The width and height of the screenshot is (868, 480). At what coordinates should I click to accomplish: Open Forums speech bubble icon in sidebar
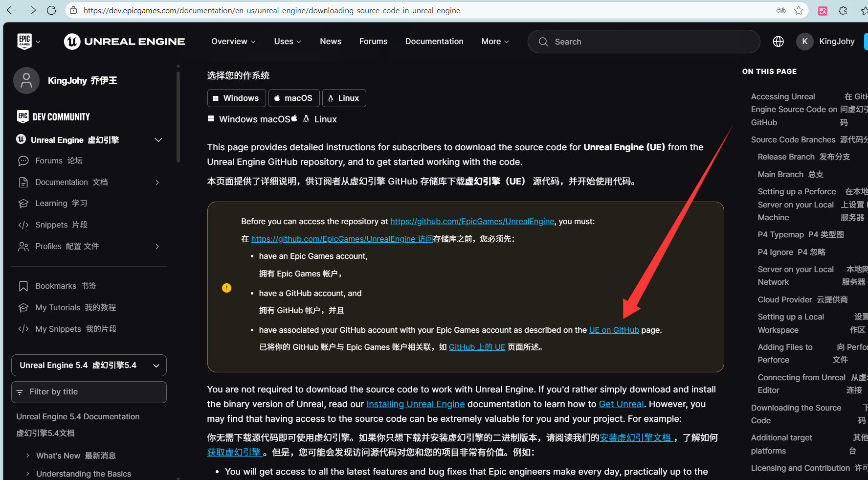coord(23,160)
